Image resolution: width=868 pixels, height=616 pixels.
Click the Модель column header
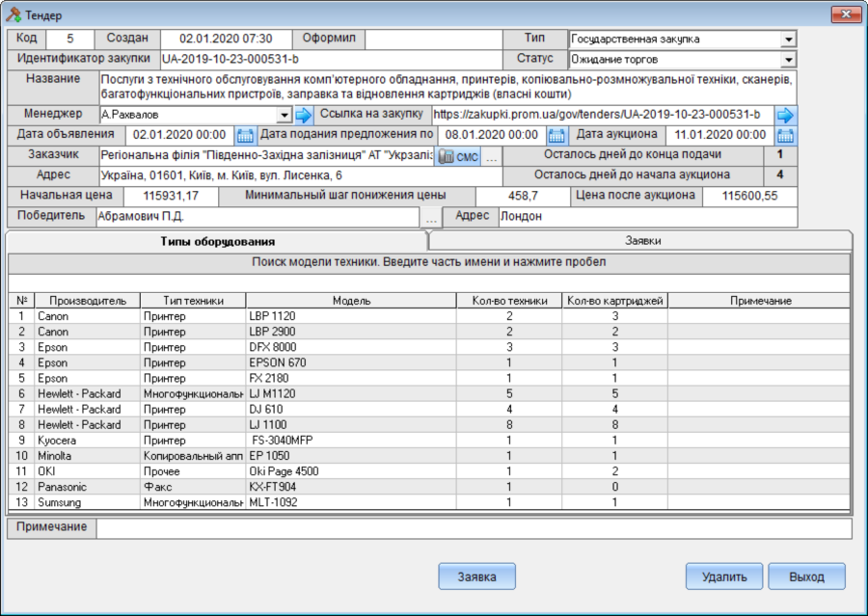[351, 301]
